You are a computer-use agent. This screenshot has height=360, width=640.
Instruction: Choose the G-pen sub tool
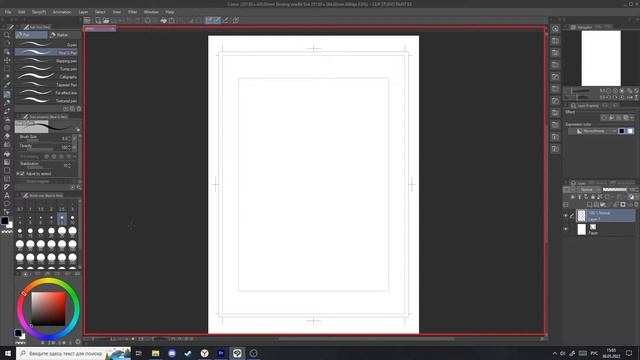(47, 44)
